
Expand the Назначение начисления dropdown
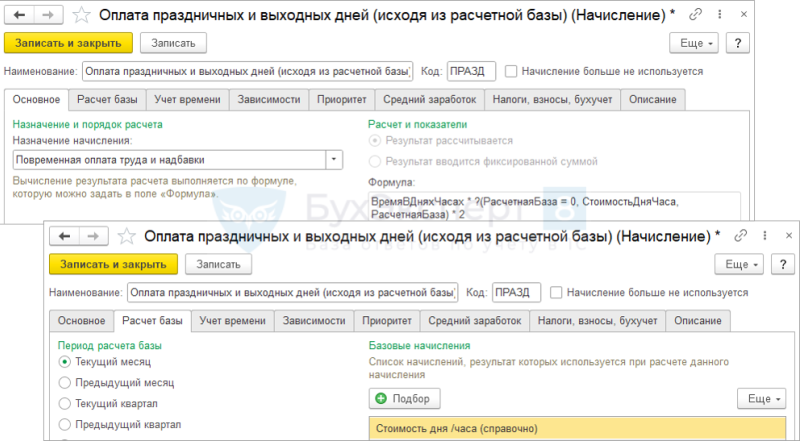tap(334, 160)
